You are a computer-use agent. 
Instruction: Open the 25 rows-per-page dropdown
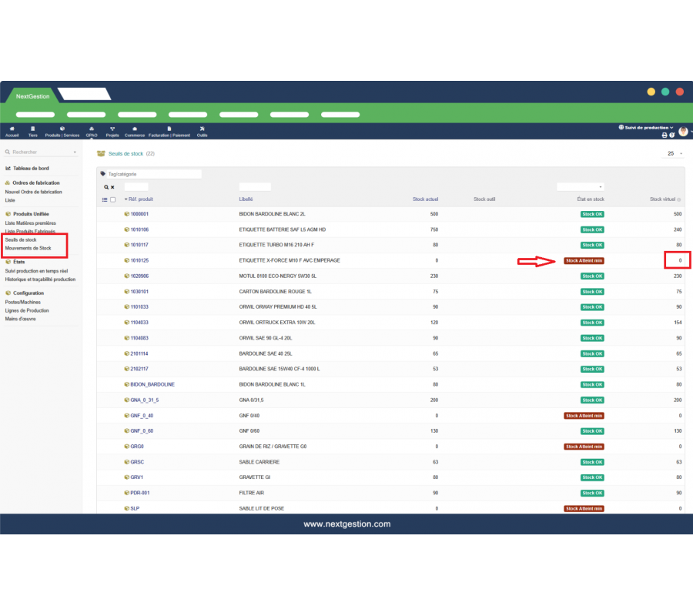point(674,154)
